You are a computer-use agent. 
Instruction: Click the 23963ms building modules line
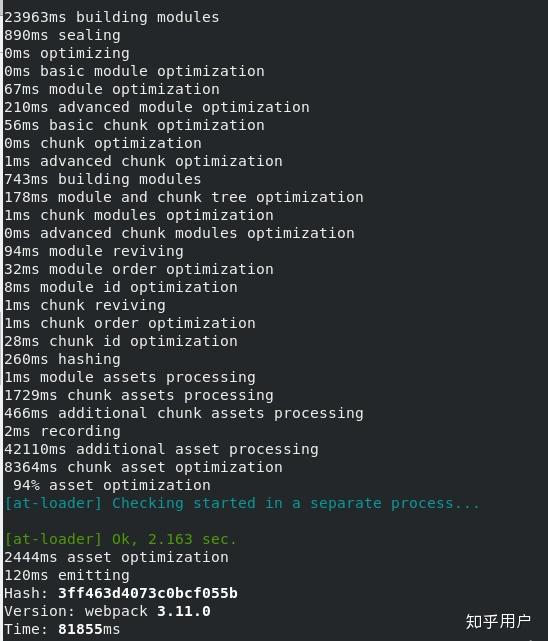[x=112, y=17]
